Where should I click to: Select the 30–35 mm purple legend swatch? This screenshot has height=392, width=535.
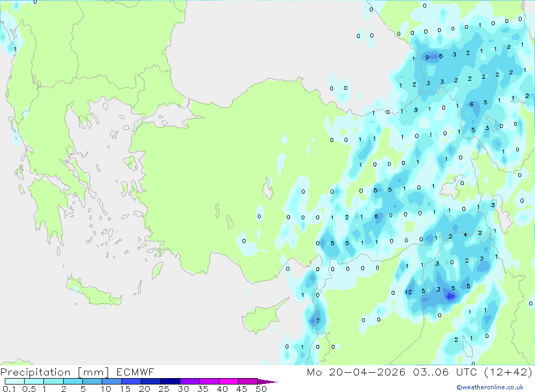pos(190,381)
